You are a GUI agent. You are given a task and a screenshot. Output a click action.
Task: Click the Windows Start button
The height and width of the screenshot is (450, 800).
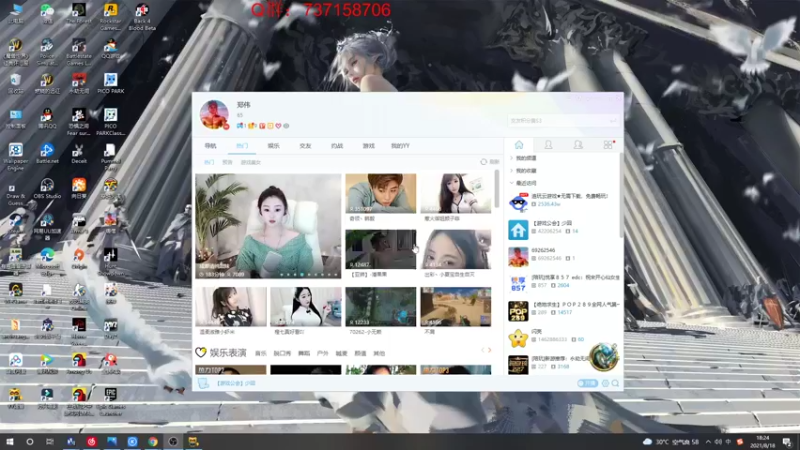(10, 442)
